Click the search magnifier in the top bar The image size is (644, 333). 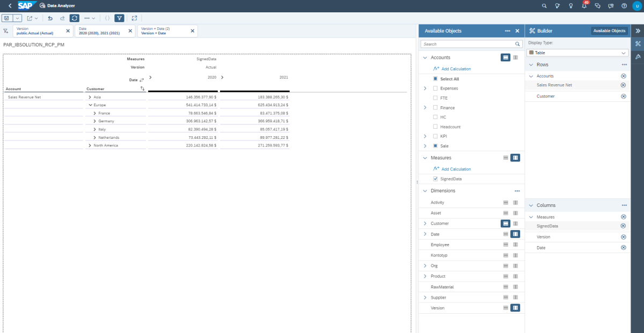(x=544, y=6)
